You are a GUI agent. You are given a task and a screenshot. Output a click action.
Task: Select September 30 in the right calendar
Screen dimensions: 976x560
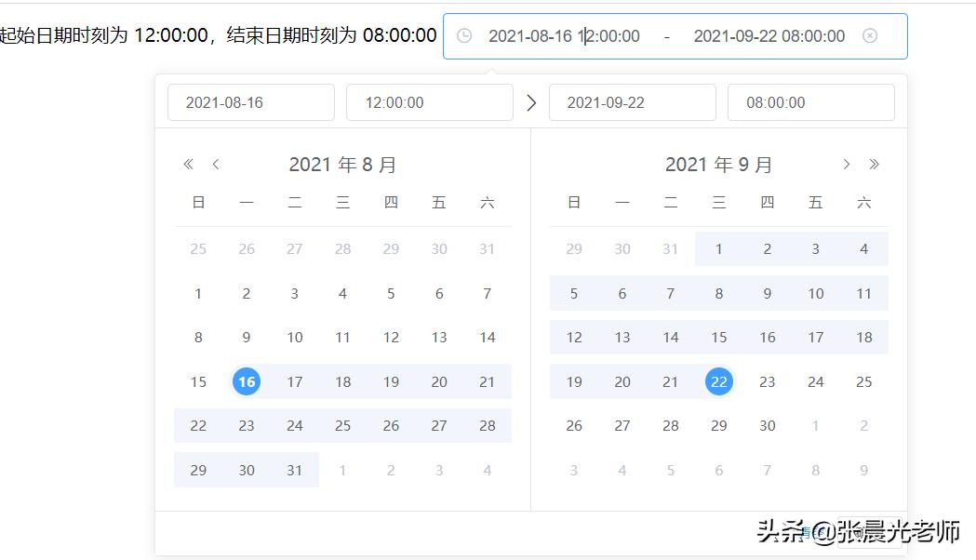click(767, 425)
